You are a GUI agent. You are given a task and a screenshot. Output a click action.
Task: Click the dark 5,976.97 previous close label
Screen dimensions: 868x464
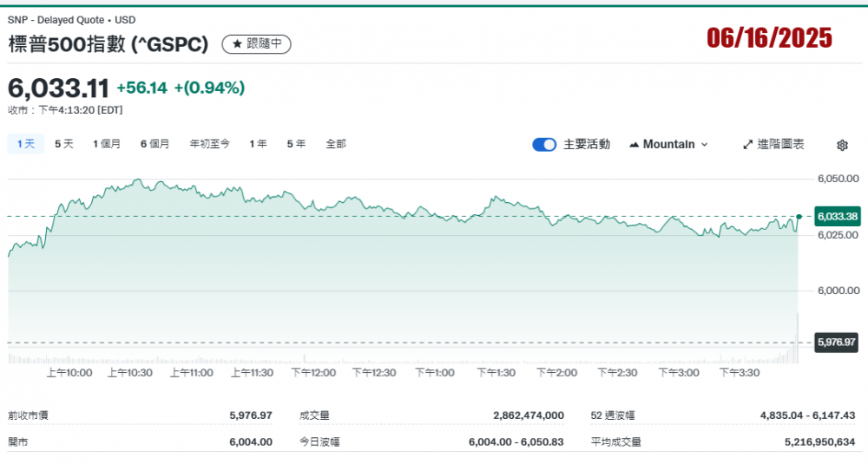click(x=837, y=343)
